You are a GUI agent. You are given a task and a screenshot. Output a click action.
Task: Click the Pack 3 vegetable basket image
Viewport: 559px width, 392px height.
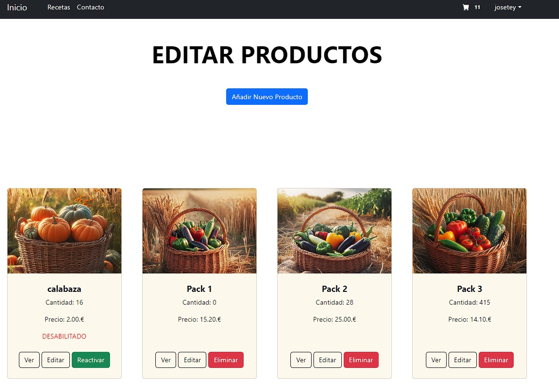469,231
